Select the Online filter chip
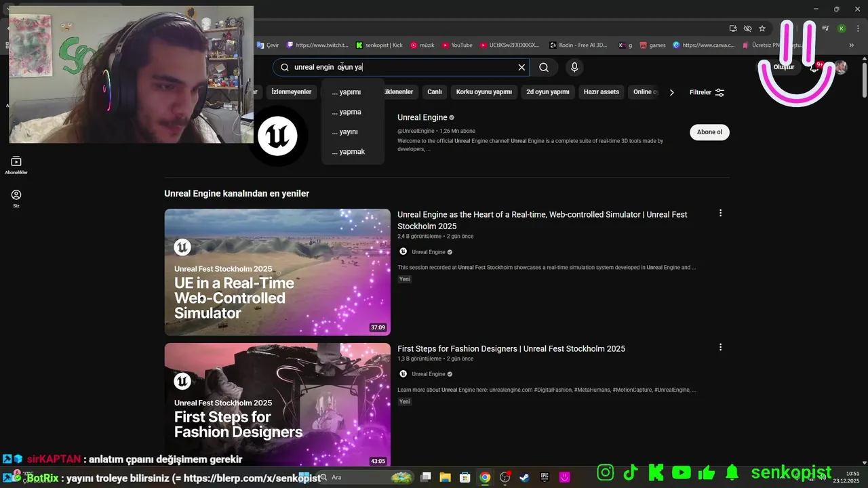This screenshot has height=488, width=868. (644, 92)
